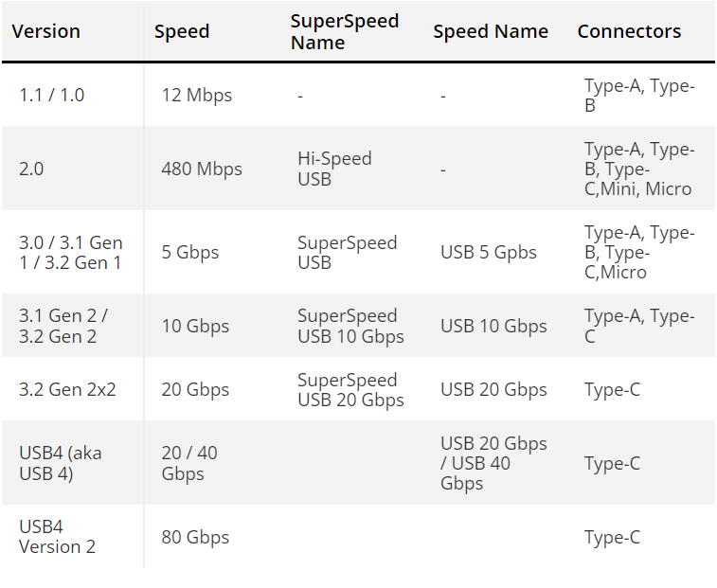
Task: Select the USB4 Version 2 cell
Action: click(x=57, y=537)
